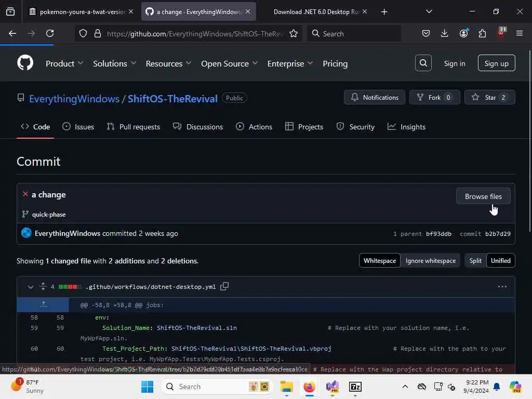532x399 pixels.
Task: Open Firefox hamburger application menu
Action: pyautogui.click(x=520, y=33)
